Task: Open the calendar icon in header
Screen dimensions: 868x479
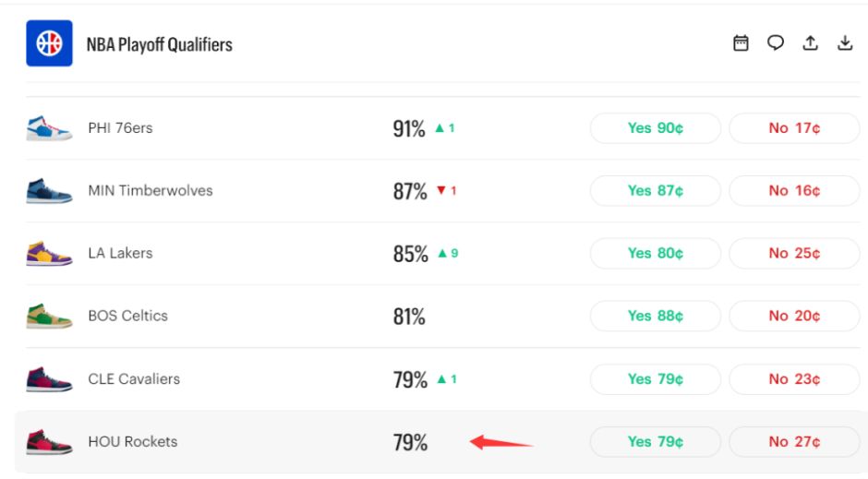Action: pyautogui.click(x=741, y=43)
